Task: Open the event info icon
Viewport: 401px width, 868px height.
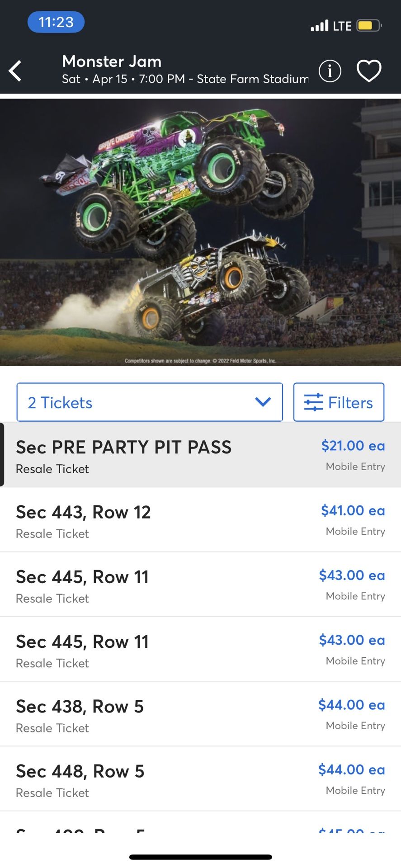Action: [x=330, y=71]
